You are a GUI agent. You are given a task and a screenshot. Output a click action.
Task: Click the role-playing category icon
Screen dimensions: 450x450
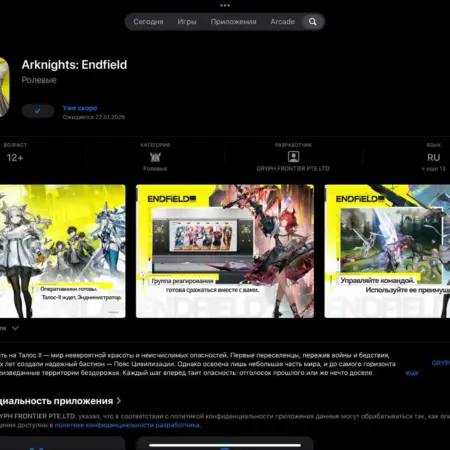[x=155, y=157]
